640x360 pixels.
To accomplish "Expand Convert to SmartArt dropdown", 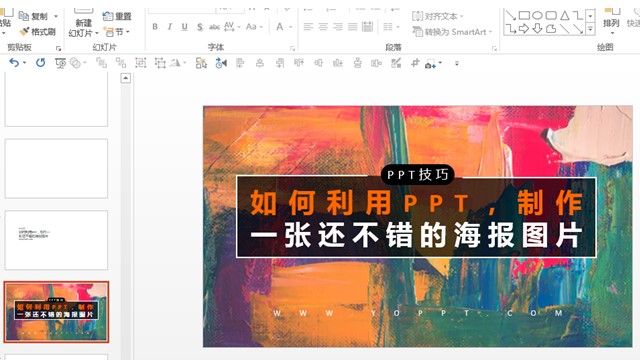I will 490,32.
